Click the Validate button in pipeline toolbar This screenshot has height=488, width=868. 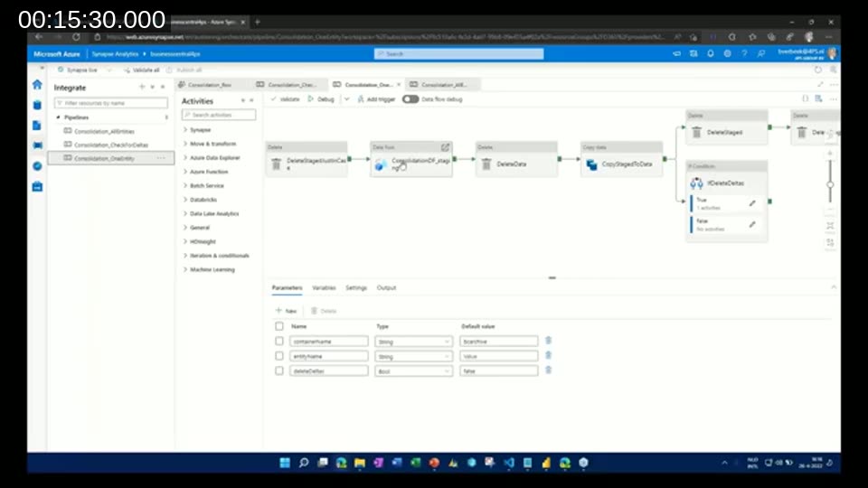[x=285, y=99]
